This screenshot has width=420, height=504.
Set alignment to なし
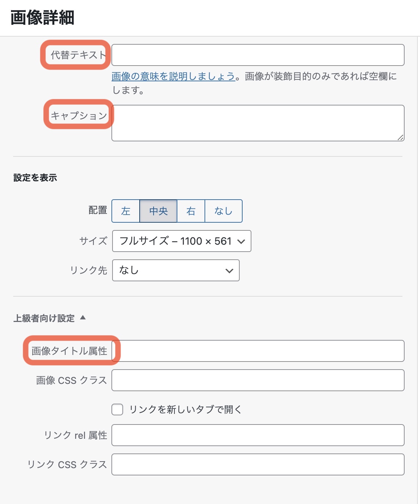tap(224, 211)
